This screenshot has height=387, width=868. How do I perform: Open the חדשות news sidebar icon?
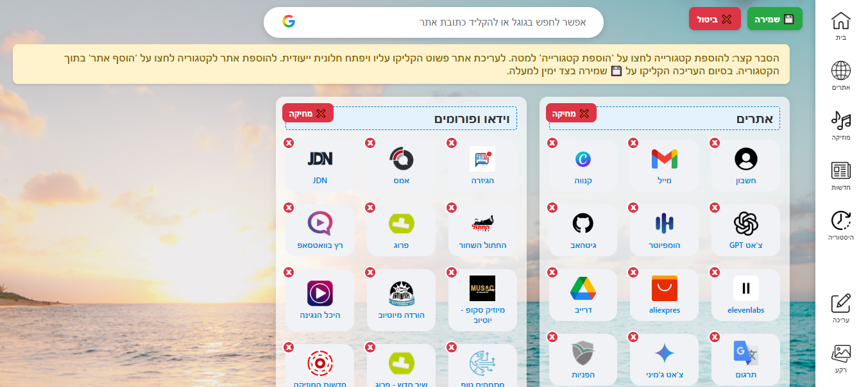click(840, 176)
